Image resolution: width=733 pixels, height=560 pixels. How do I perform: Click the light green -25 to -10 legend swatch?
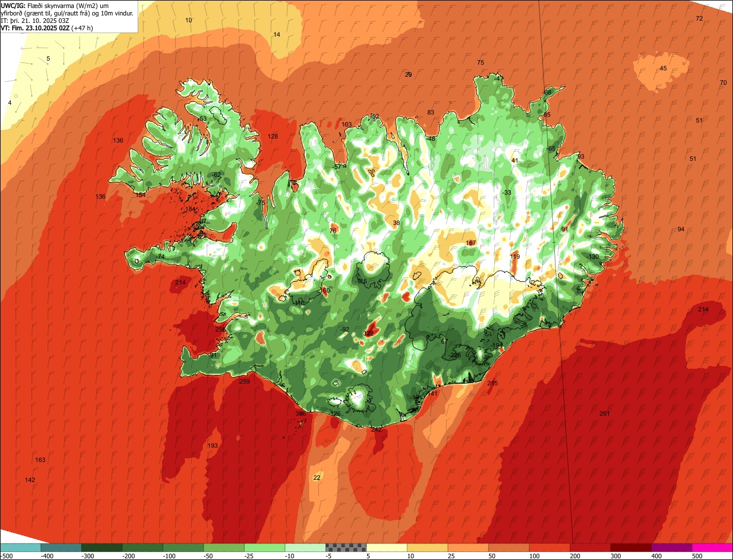265,547
